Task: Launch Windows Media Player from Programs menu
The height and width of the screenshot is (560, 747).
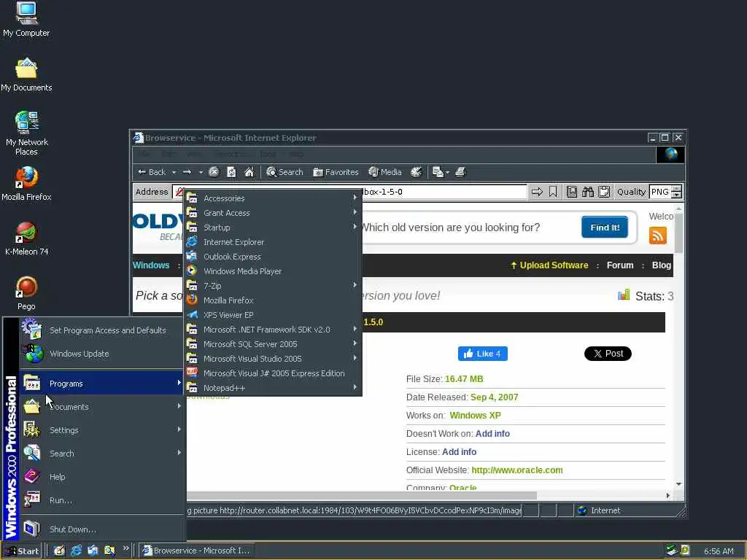Action: coord(273,271)
